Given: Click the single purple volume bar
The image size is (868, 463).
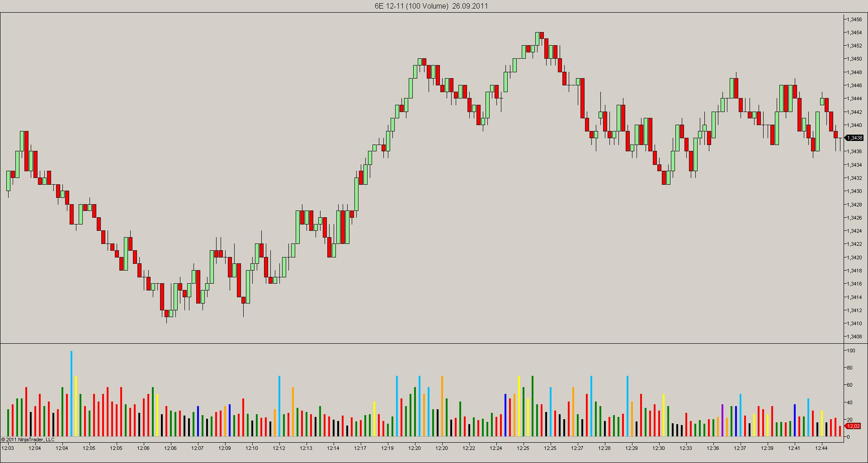Looking at the screenshot, I should pyautogui.click(x=722, y=421).
